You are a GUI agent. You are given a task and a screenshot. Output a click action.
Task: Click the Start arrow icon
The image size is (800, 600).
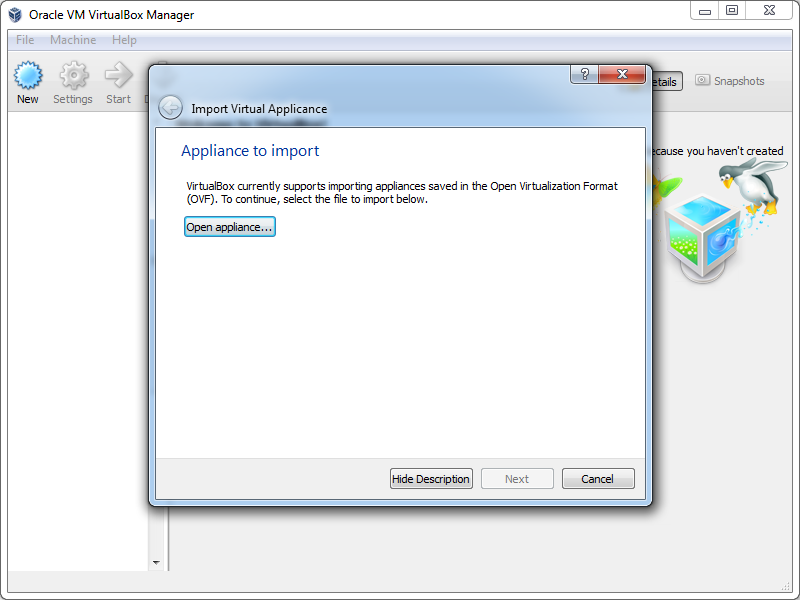pos(118,75)
